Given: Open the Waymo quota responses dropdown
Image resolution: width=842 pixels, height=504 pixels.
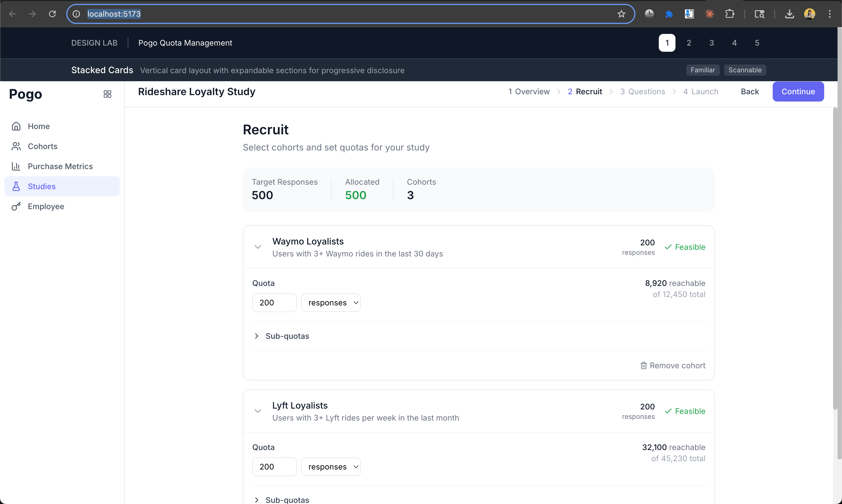Looking at the screenshot, I should (331, 303).
